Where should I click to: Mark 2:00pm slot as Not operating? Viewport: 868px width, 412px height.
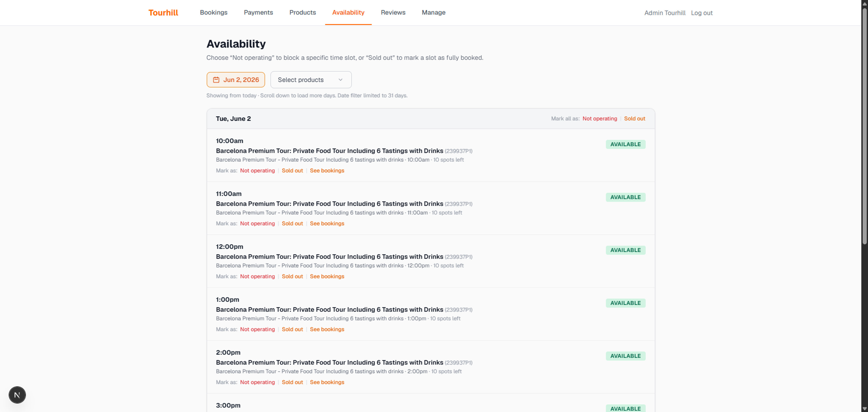point(257,382)
